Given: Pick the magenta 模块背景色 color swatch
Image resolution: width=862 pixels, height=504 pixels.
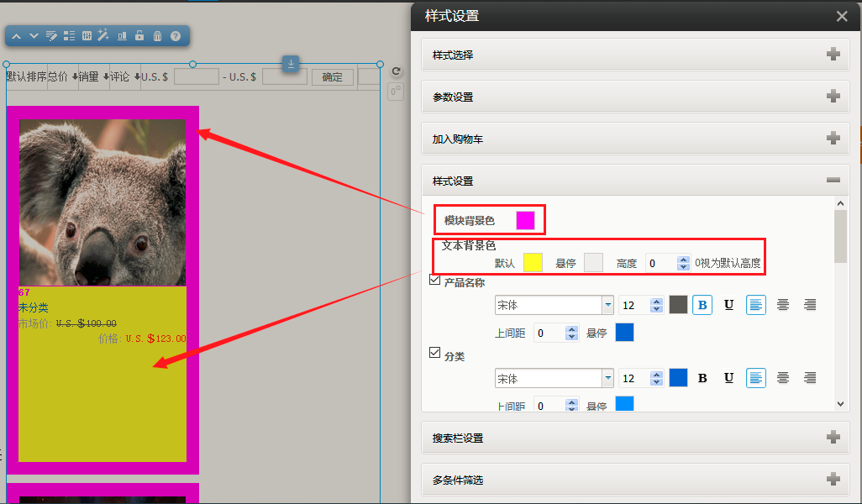Looking at the screenshot, I should pyautogui.click(x=525, y=220).
